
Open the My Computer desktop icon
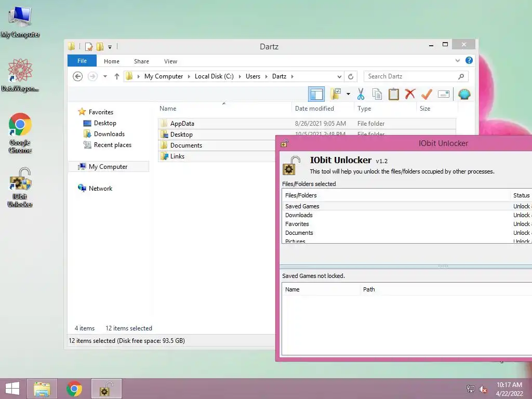(x=20, y=22)
